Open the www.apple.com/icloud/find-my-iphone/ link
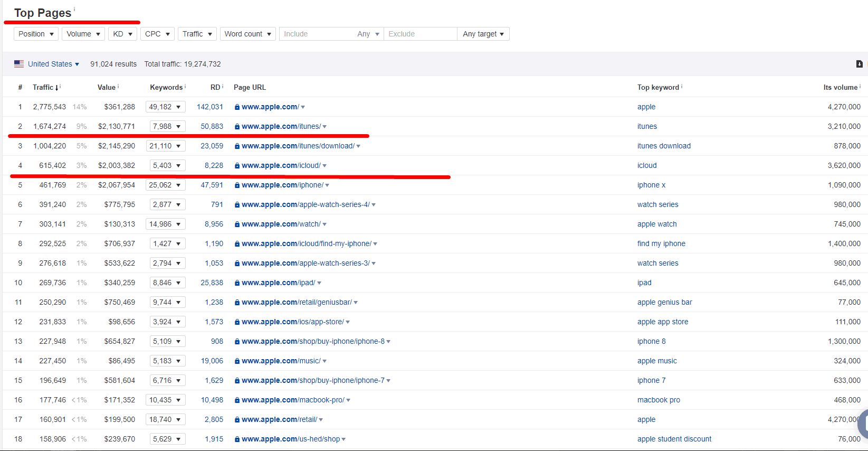The height and width of the screenshot is (451, 868). pos(307,243)
